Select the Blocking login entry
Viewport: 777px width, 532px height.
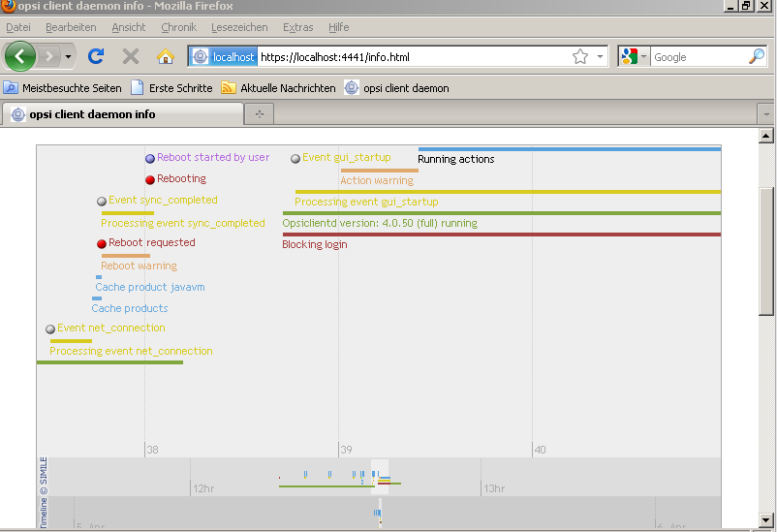(315, 244)
